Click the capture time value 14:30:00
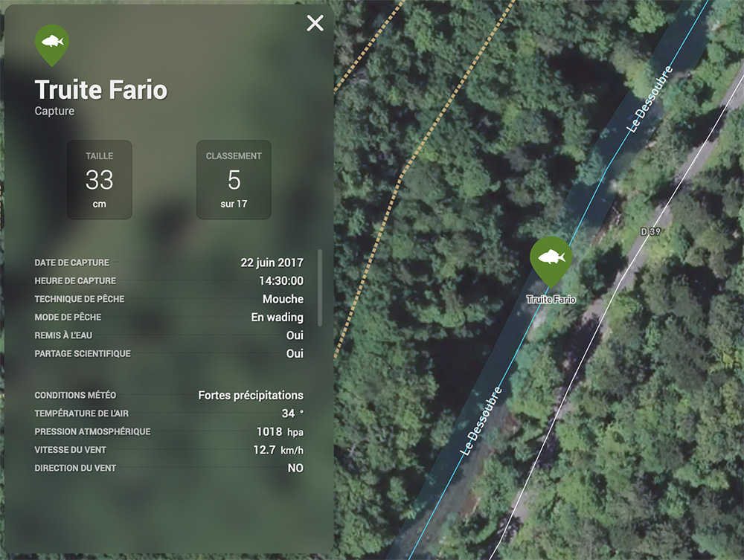The width and height of the screenshot is (744, 560). click(x=281, y=281)
